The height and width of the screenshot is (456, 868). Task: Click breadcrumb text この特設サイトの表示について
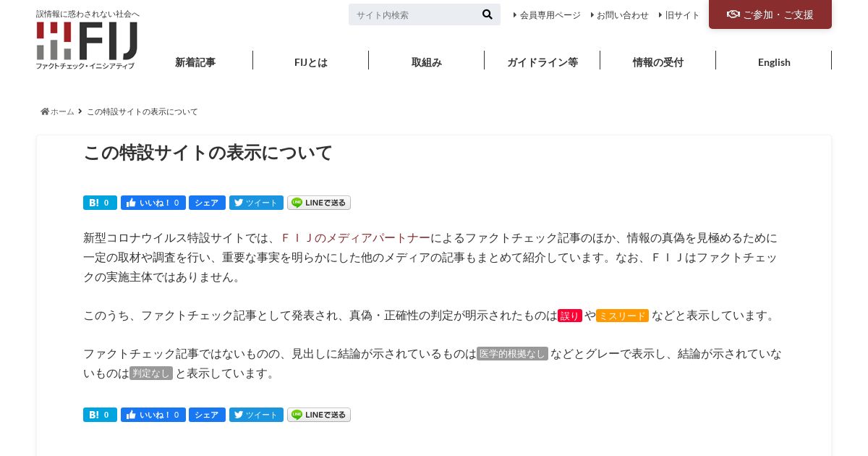point(142,111)
